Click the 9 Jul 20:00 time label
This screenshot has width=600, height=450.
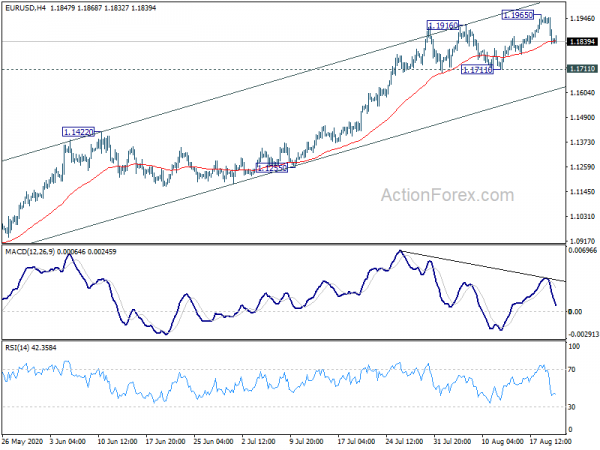click(308, 441)
